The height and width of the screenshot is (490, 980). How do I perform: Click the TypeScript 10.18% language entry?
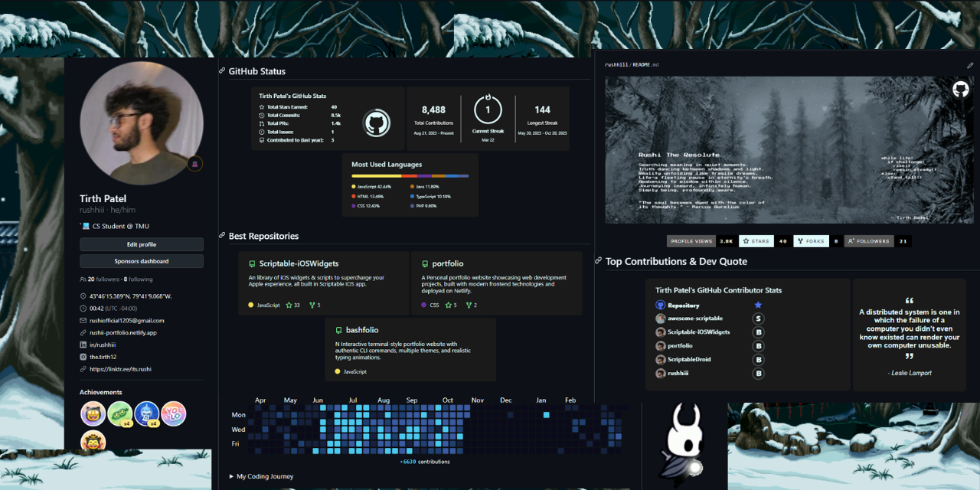[x=430, y=196]
